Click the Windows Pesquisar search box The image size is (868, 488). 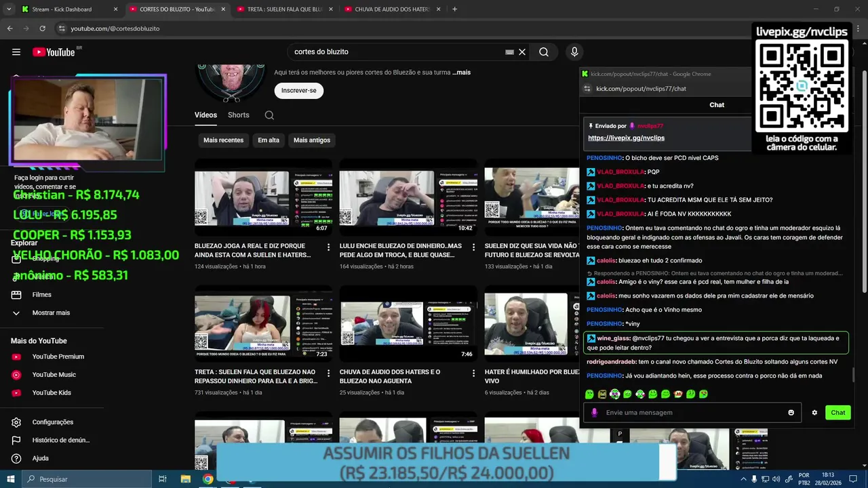87,479
